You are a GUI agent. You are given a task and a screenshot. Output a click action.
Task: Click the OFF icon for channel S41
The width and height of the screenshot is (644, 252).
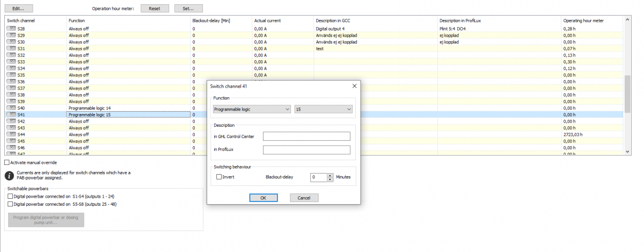(11, 114)
